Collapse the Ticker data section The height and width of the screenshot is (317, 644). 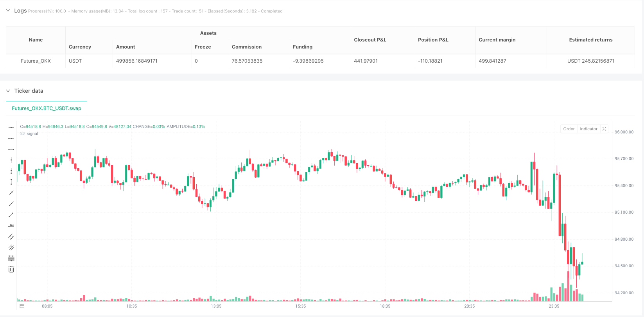[x=8, y=91]
